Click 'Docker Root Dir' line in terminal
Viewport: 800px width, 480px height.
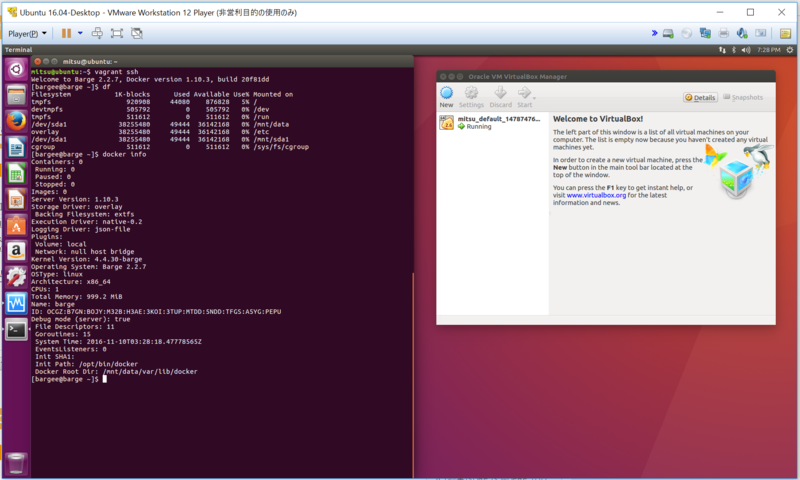pos(116,372)
